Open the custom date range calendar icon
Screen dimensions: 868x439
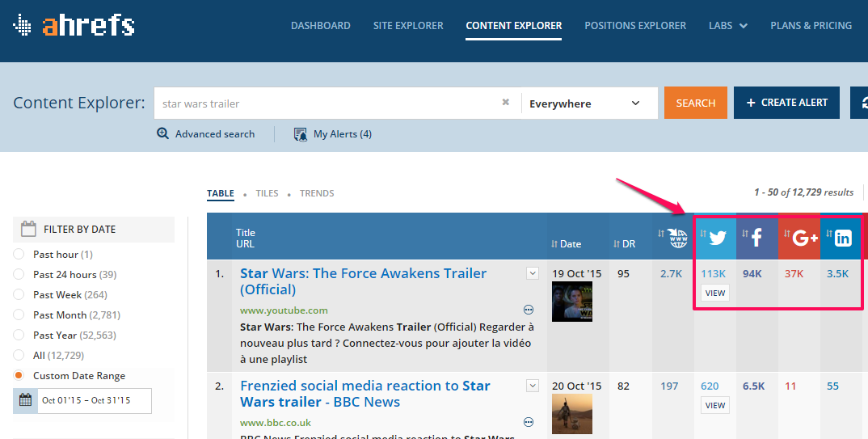(x=26, y=400)
